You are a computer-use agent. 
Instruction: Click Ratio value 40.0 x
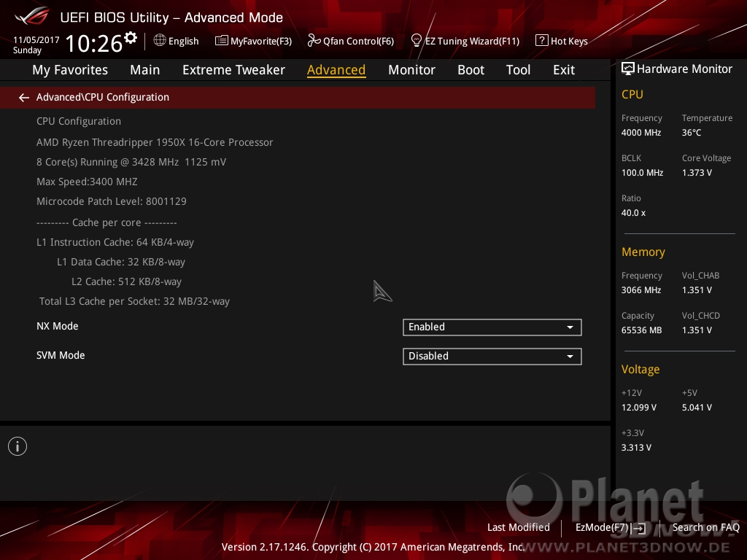[x=633, y=213]
